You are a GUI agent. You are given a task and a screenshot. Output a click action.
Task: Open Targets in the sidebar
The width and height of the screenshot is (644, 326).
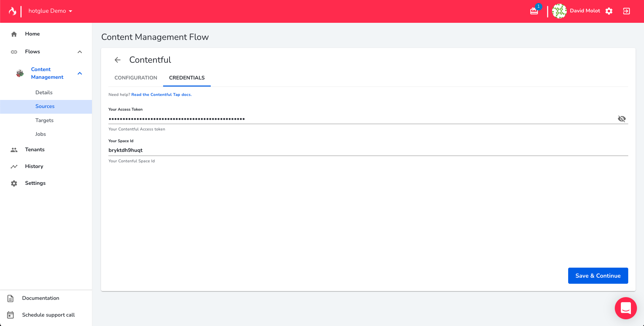pos(44,120)
